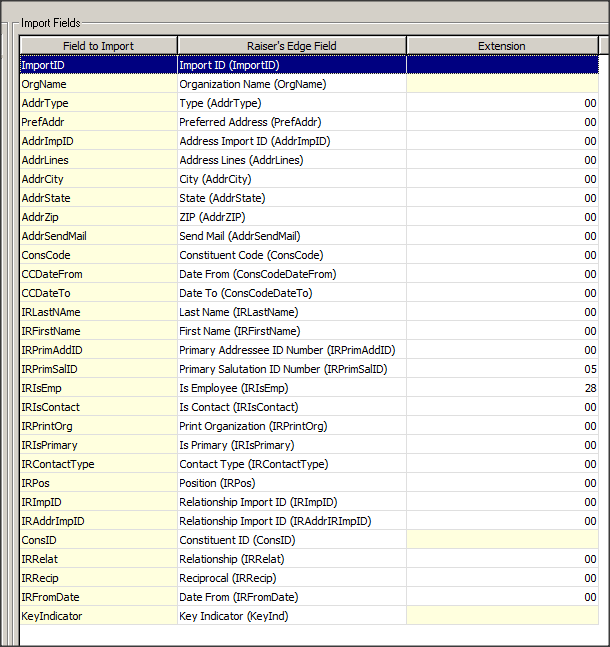Click 'First Name (IRFirstName)' cell

click(292, 331)
